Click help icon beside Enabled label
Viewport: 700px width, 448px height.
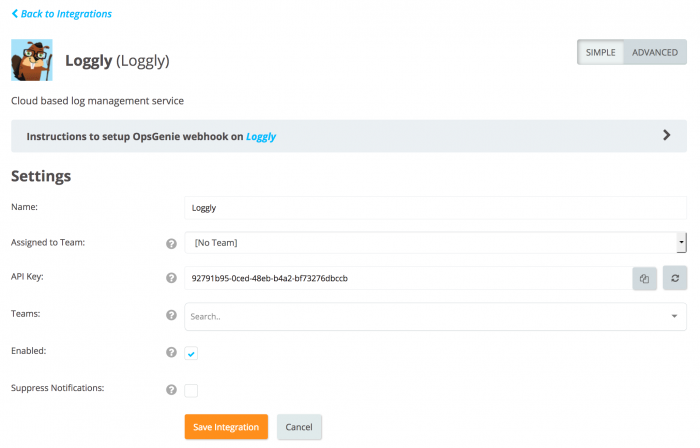171,352
